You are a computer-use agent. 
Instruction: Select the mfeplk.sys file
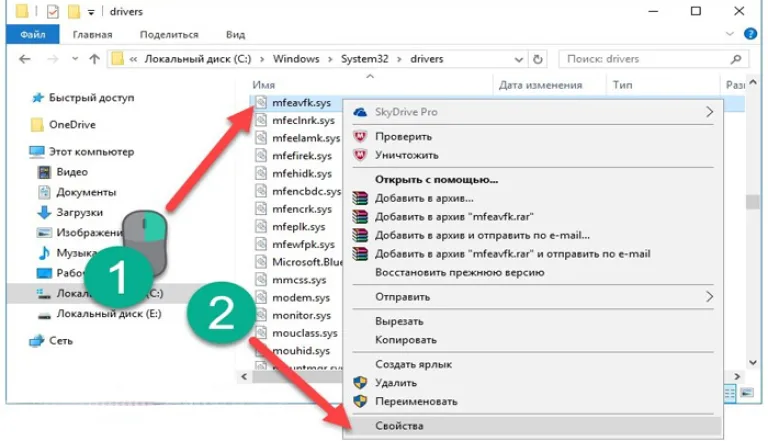pos(298,227)
